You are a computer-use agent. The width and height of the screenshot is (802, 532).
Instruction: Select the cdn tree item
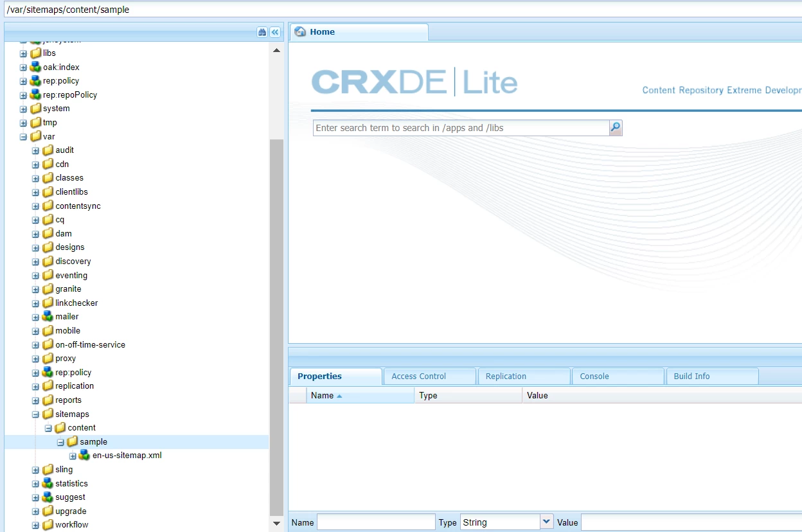(62, 164)
